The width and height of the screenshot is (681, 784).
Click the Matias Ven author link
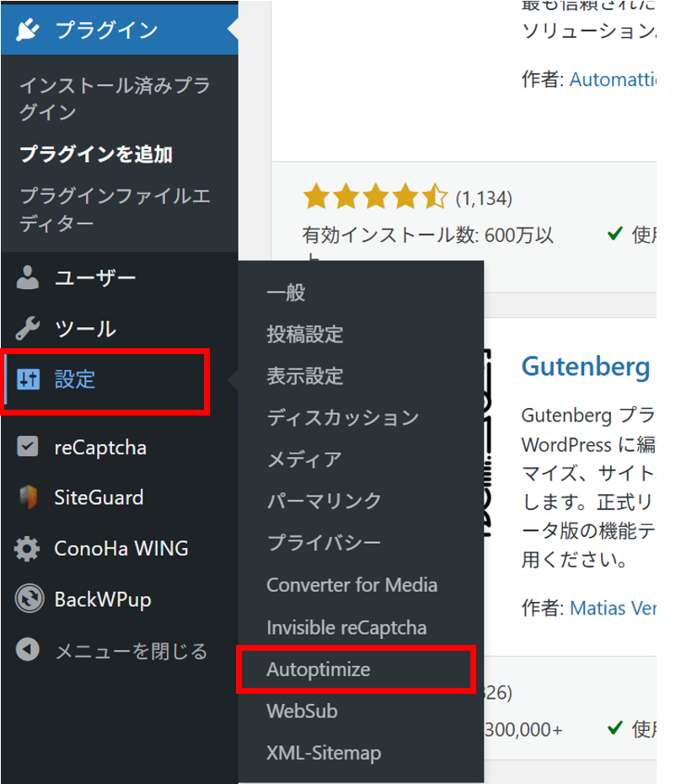(x=613, y=608)
